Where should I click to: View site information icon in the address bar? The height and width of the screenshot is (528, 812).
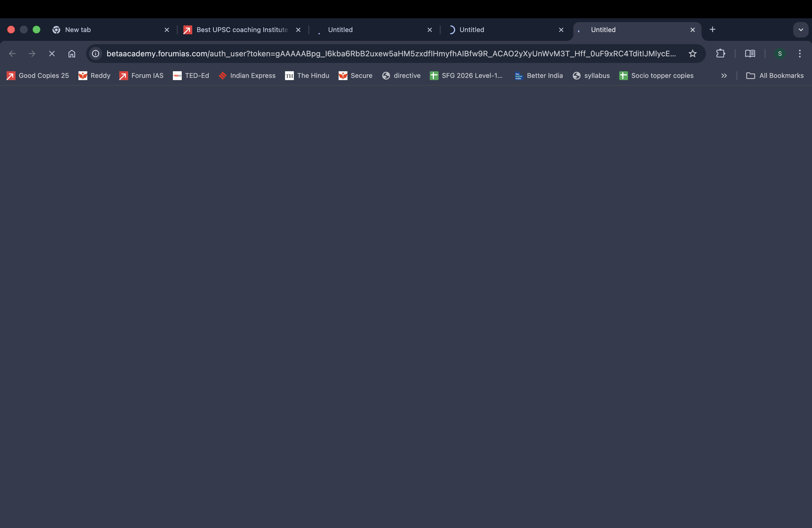pos(96,54)
